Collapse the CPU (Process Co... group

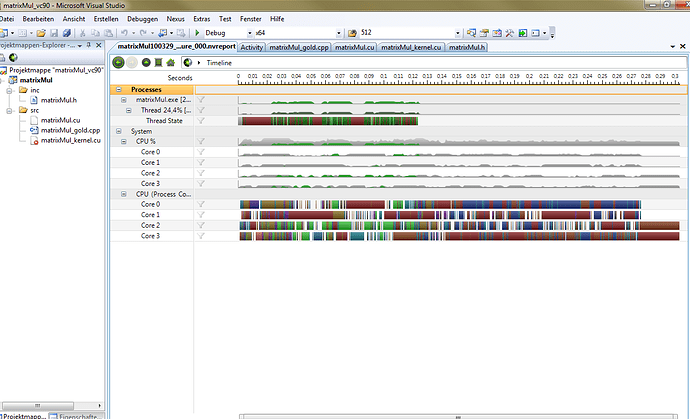pos(124,194)
